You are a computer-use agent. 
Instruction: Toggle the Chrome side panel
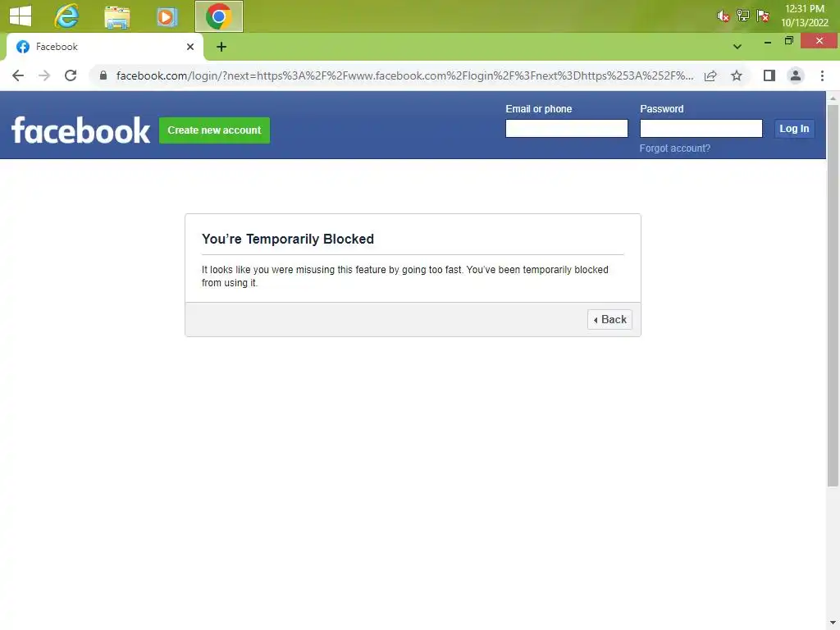point(769,75)
